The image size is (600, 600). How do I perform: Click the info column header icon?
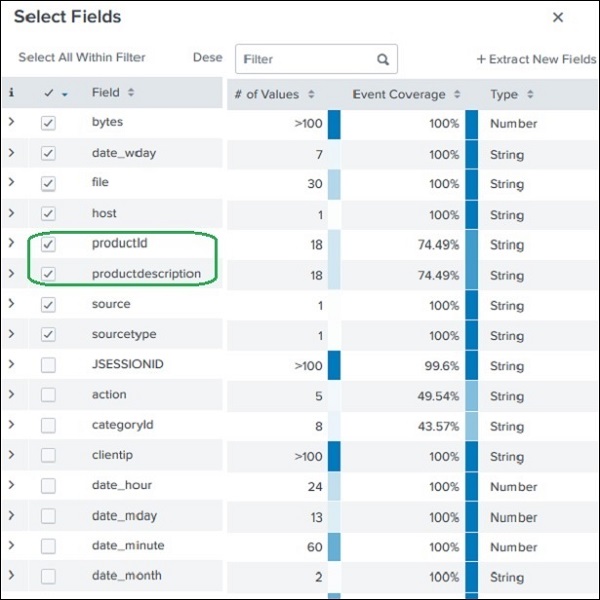tap(12, 93)
